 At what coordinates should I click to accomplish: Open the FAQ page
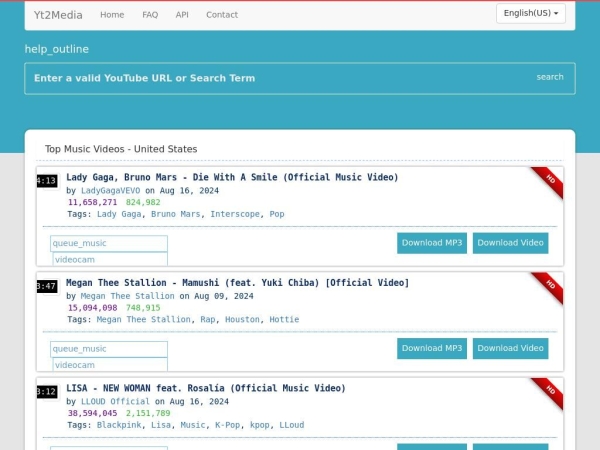[150, 15]
